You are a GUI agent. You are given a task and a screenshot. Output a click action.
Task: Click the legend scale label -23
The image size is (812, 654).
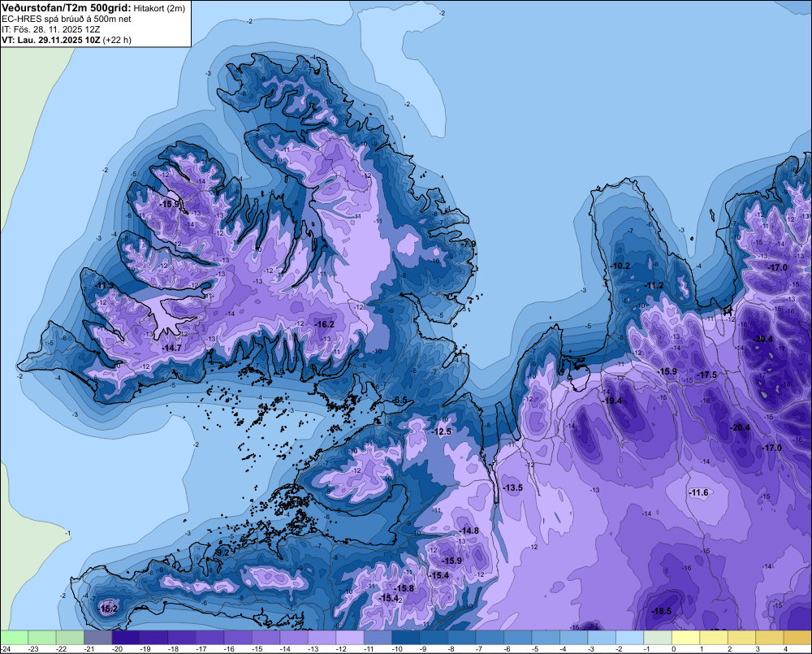point(33,649)
